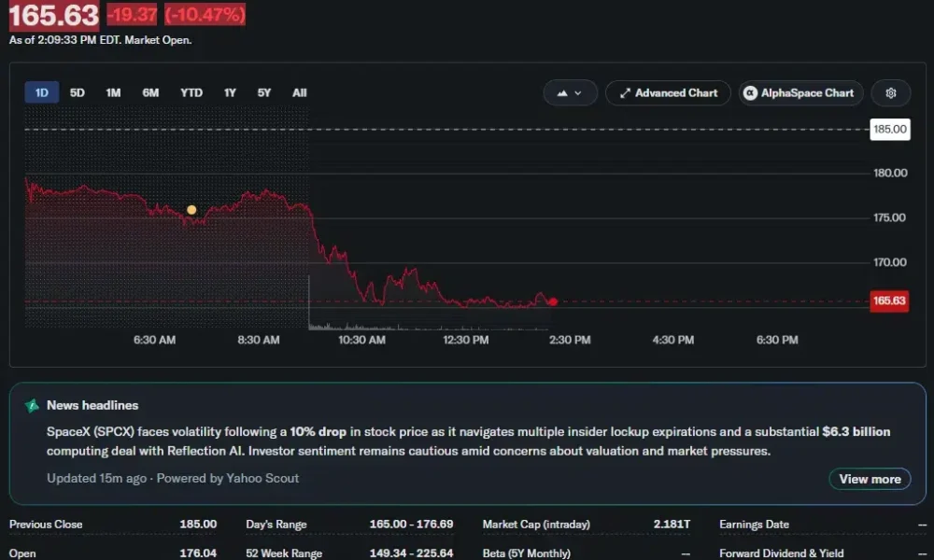The image size is (934, 560).
Task: Click the yellow event marker on chart
Action: [x=191, y=209]
